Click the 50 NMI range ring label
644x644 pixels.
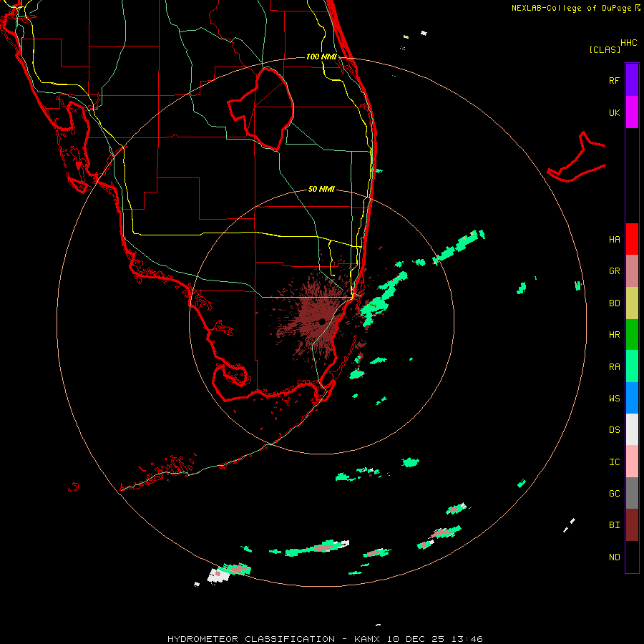pyautogui.click(x=321, y=189)
